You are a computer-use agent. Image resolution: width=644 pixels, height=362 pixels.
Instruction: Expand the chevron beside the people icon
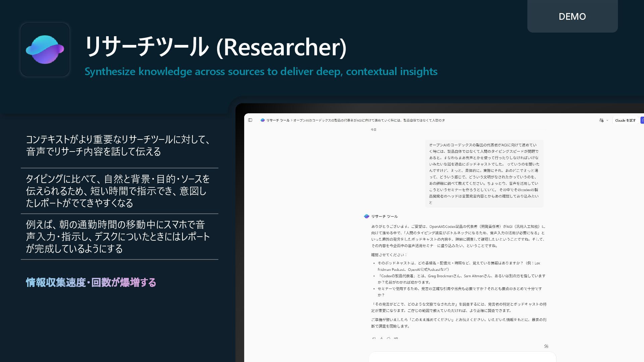pos(607,120)
